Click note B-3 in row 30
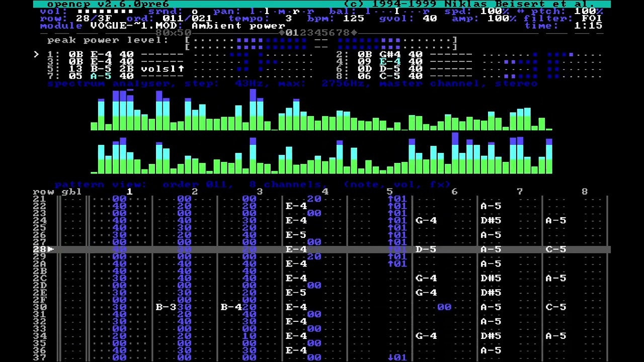644x362 pixels. (166, 307)
